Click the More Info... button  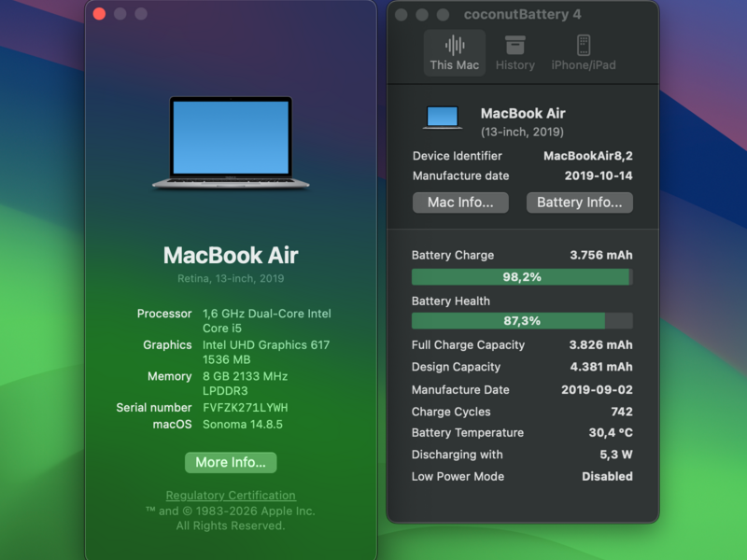click(x=231, y=462)
